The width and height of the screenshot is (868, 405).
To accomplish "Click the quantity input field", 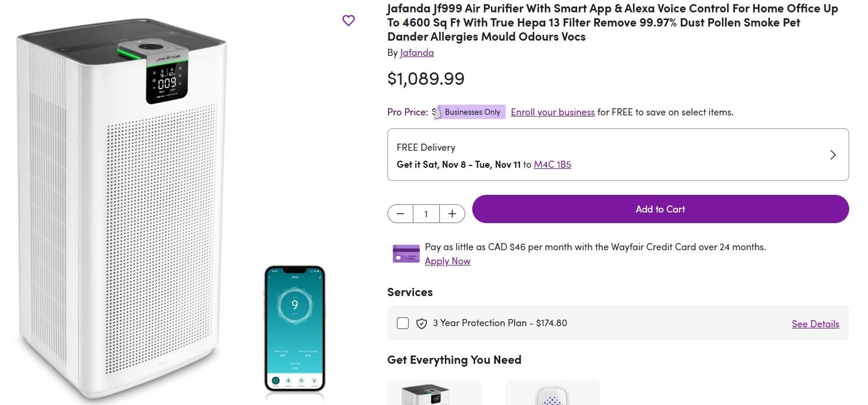I will click(426, 214).
